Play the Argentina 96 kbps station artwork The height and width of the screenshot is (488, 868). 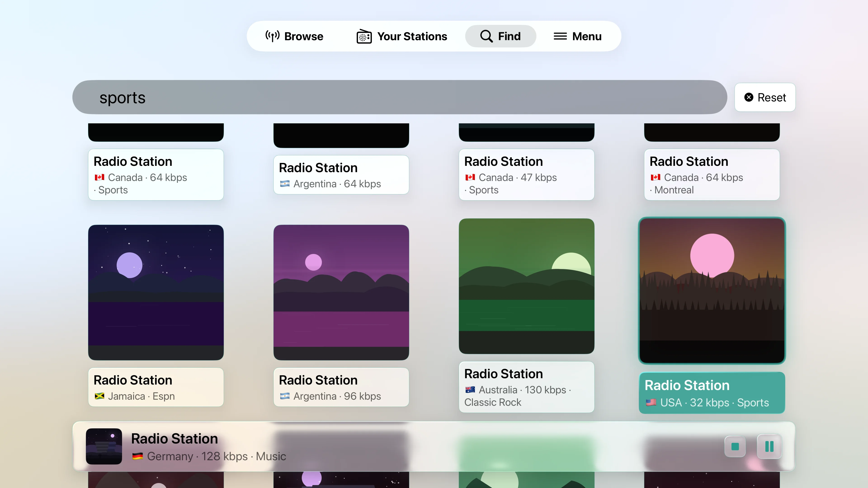tap(341, 292)
